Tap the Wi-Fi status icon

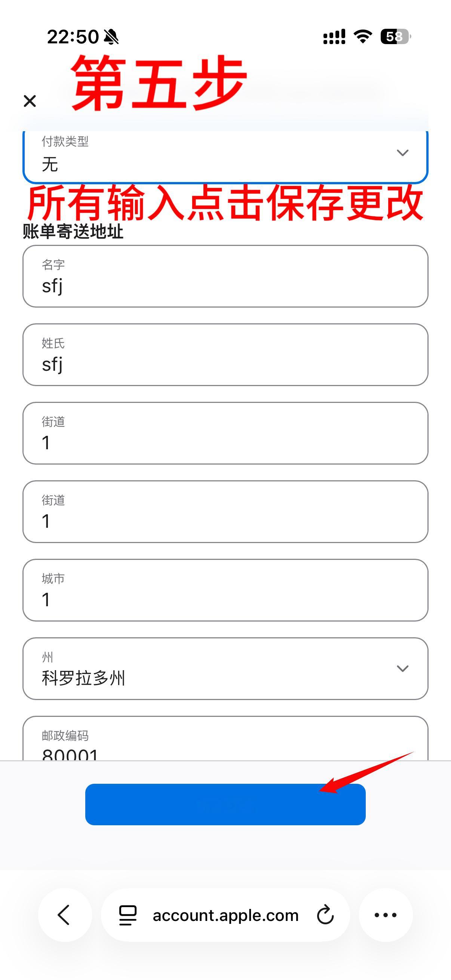coord(363,37)
